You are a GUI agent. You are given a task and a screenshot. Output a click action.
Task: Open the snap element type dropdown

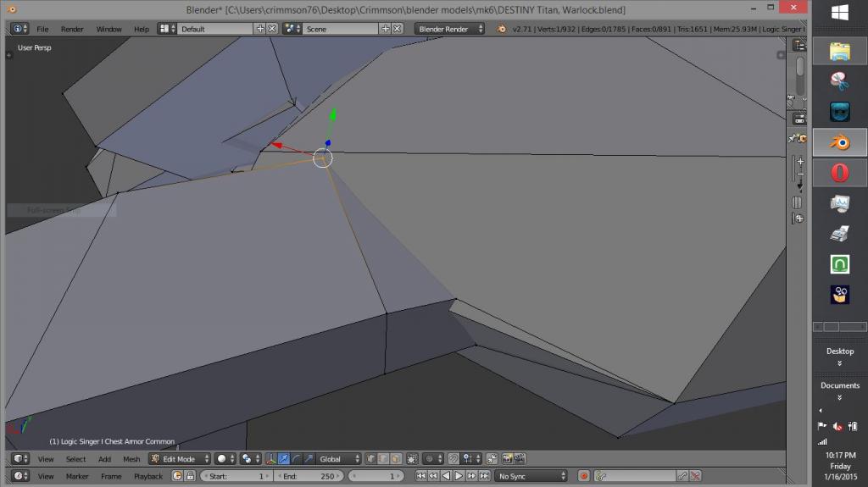click(x=470, y=459)
